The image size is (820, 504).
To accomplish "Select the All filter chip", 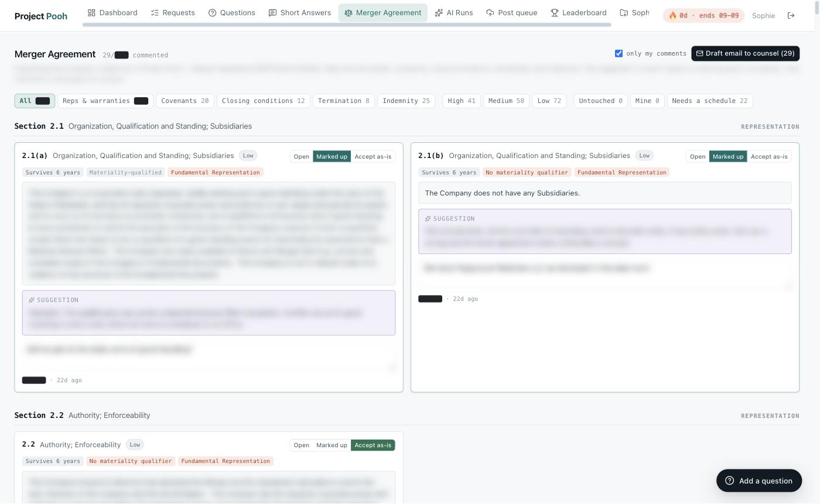I will click(x=35, y=101).
